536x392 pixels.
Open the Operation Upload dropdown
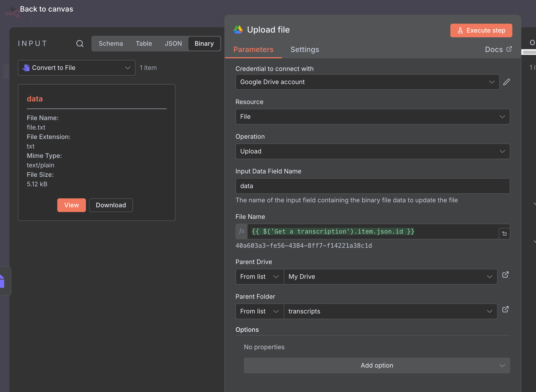point(372,151)
